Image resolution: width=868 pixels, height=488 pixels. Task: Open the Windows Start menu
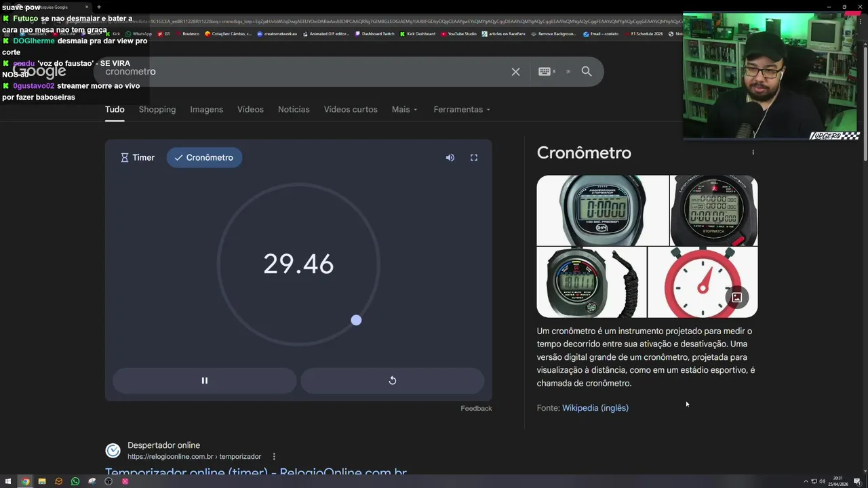8,481
